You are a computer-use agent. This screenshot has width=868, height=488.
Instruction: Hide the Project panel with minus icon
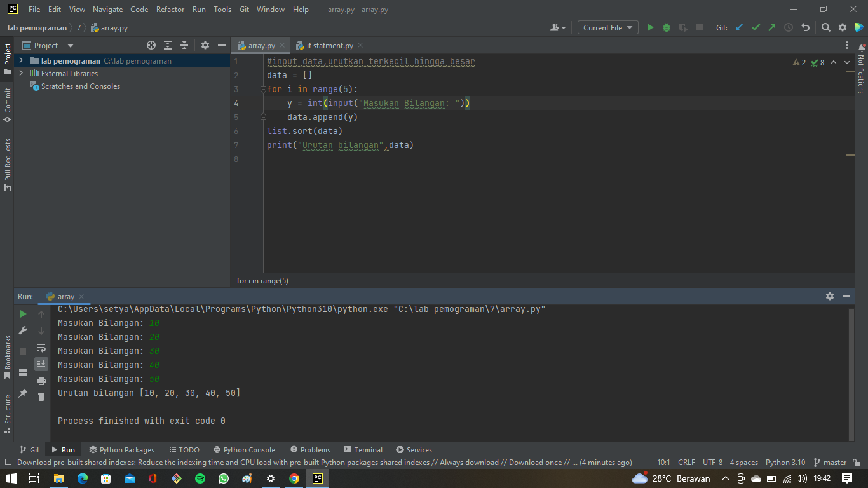tap(222, 45)
